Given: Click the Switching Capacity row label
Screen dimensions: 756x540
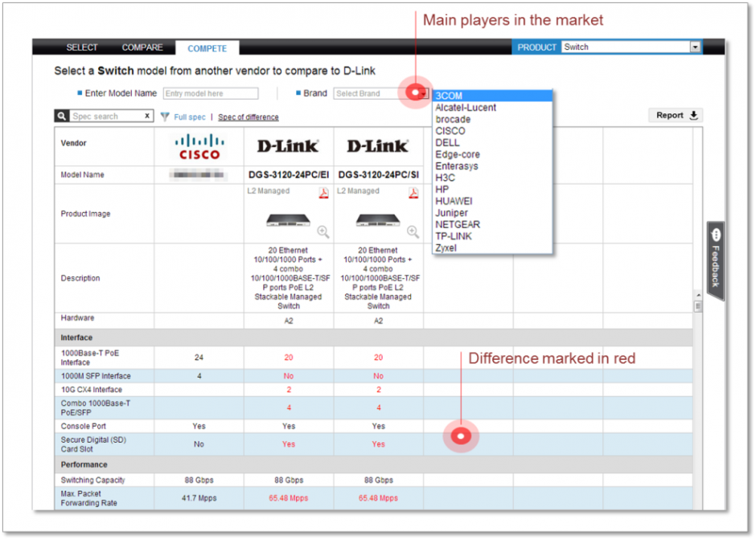Looking at the screenshot, I should (93, 481).
